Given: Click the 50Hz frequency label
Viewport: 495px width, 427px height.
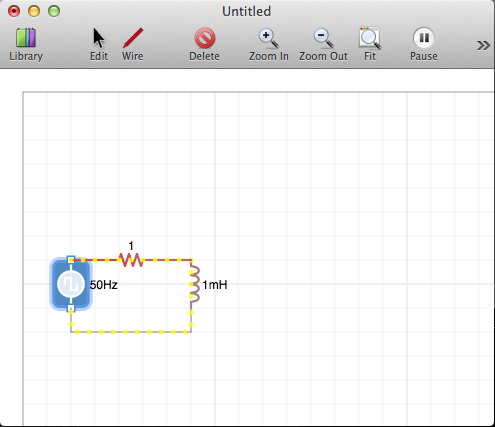Looking at the screenshot, I should pyautogui.click(x=104, y=285).
